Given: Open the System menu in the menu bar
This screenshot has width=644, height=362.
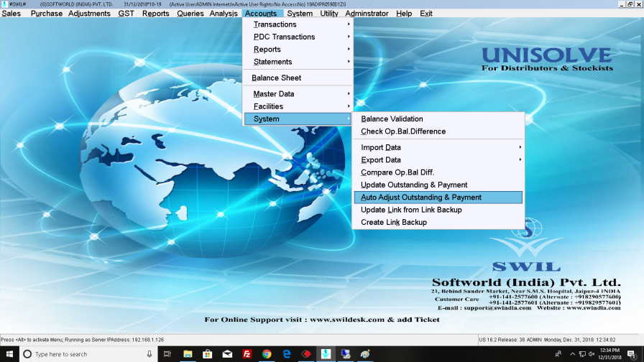Looking at the screenshot, I should [x=300, y=14].
